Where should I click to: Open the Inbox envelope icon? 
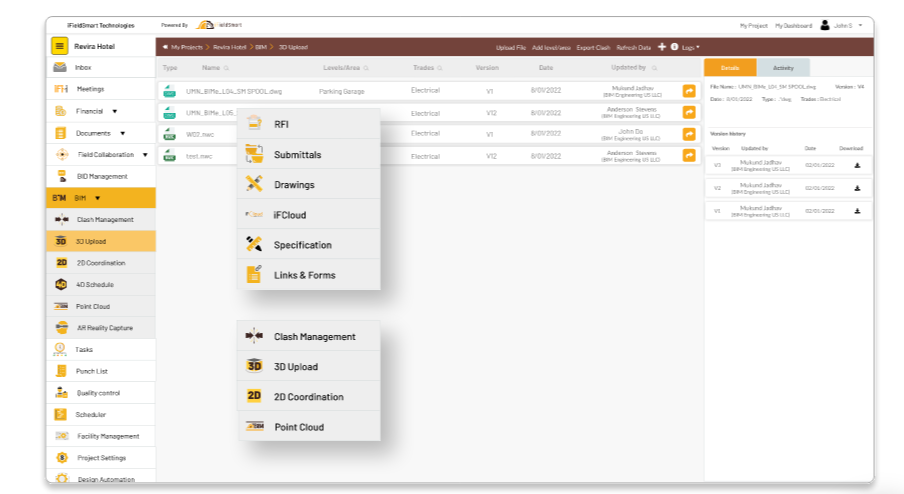(60, 67)
